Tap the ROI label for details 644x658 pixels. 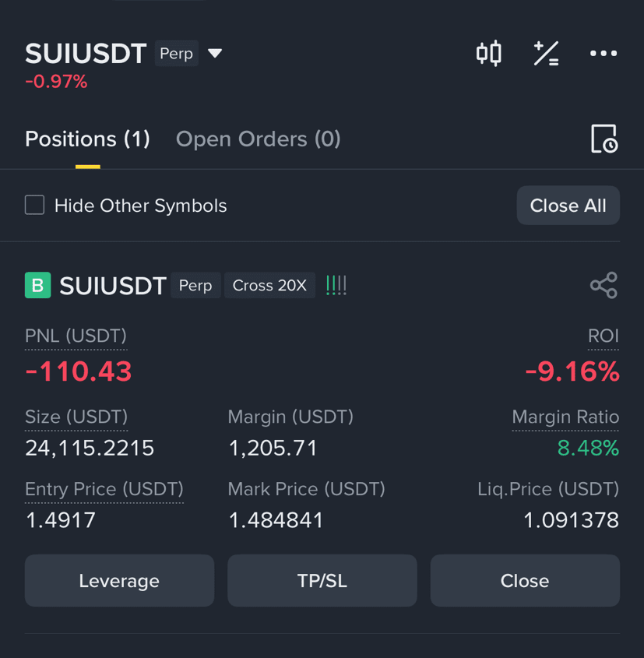click(604, 336)
